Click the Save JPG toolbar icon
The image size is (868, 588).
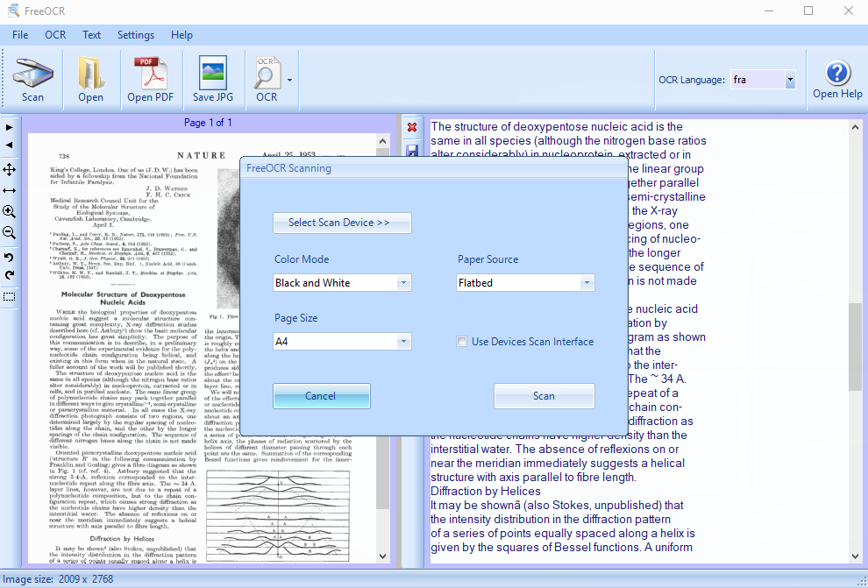(212, 81)
